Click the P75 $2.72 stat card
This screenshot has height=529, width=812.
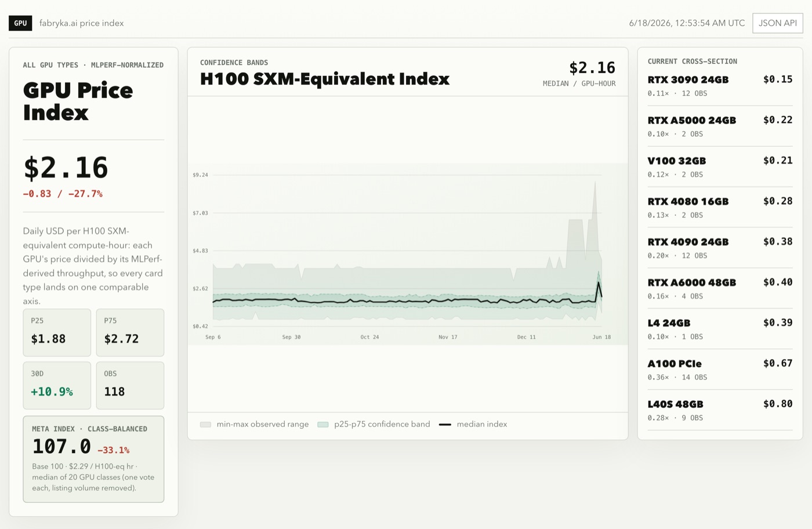pos(130,332)
